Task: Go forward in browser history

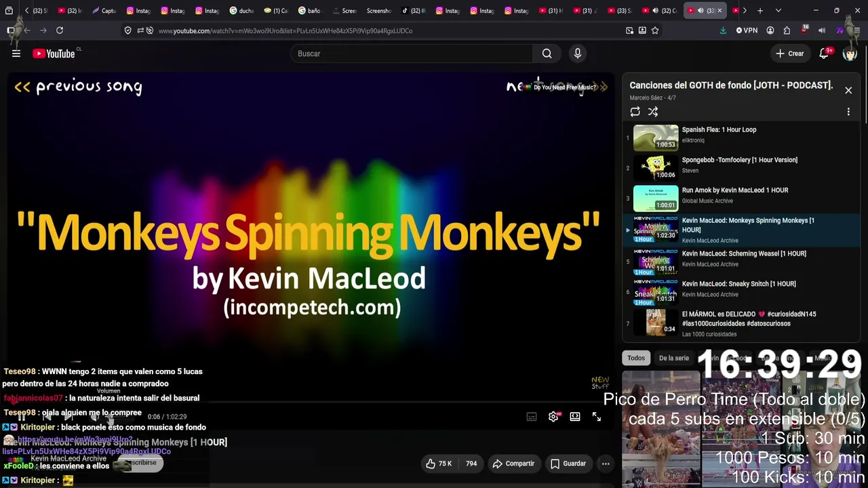Action: tap(43, 30)
